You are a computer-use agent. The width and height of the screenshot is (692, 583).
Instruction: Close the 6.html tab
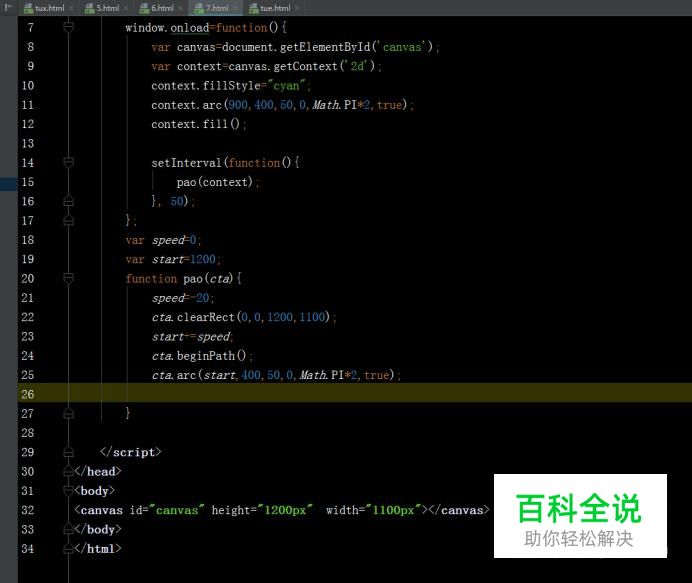tap(181, 8)
